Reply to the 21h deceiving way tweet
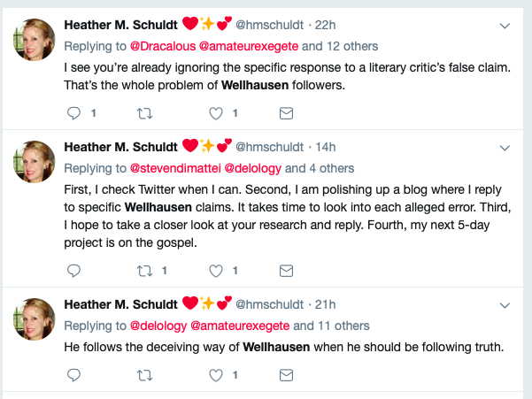 point(74,376)
